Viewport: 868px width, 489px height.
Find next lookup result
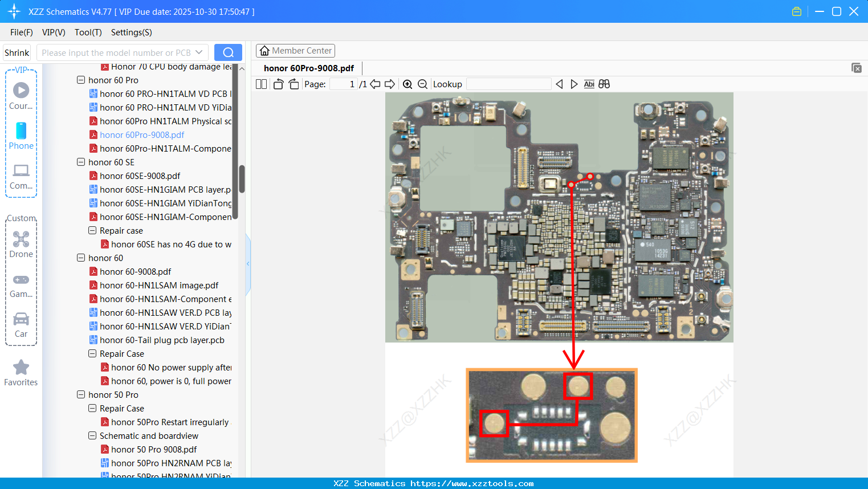(574, 84)
